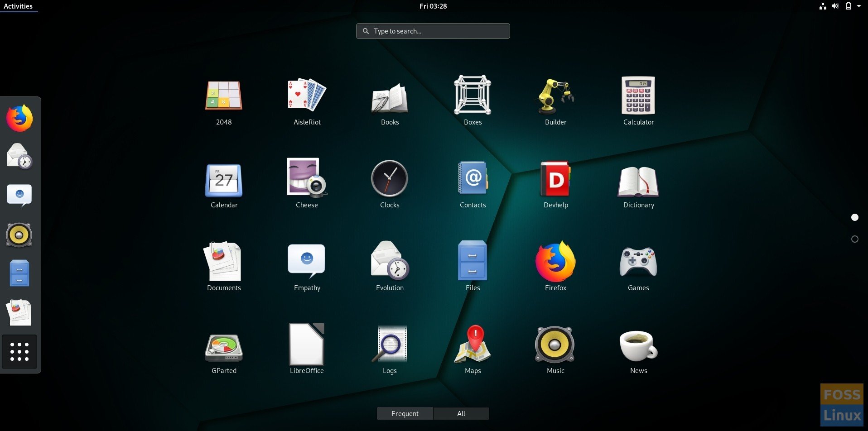Open Music app in the grid

[x=555, y=345]
